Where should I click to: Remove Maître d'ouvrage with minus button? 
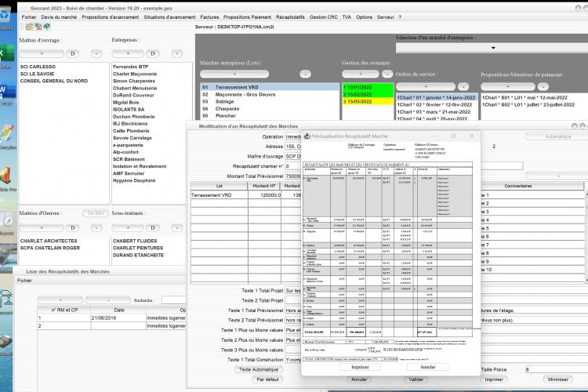[96, 53]
